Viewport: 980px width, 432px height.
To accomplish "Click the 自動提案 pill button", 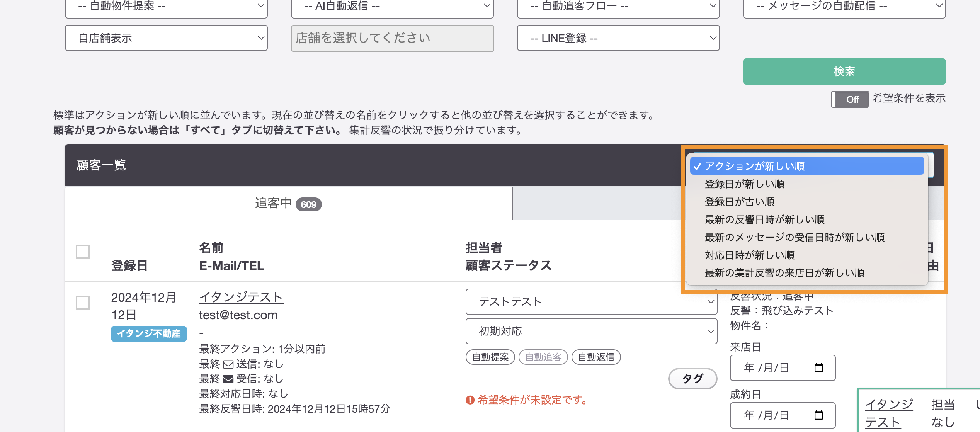I will click(490, 357).
